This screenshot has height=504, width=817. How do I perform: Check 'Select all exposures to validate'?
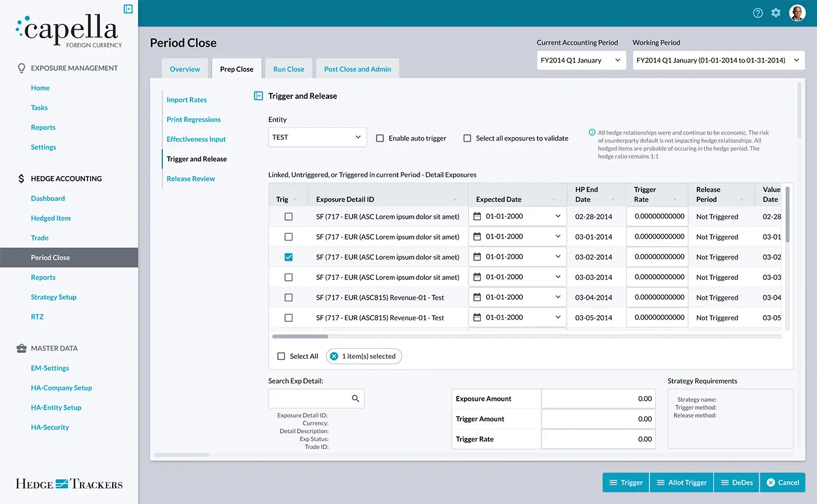pos(467,138)
